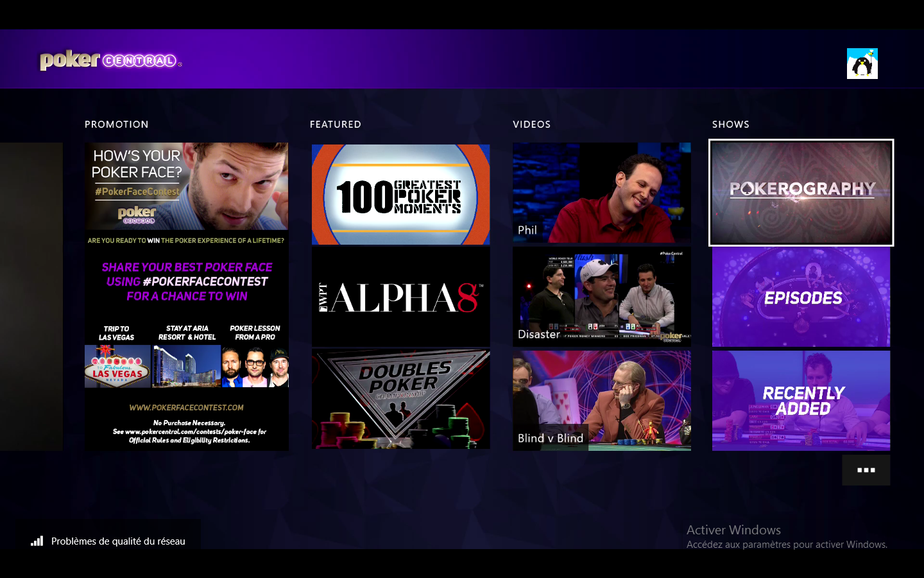This screenshot has width=924, height=578.
Task: Click the three-dots more options button
Action: pyautogui.click(x=866, y=470)
